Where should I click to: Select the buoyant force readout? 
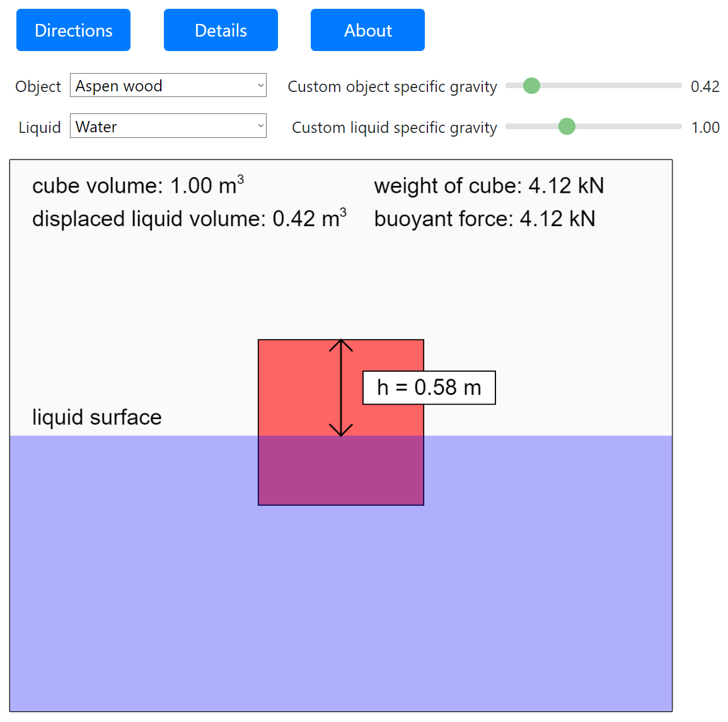pos(484,219)
